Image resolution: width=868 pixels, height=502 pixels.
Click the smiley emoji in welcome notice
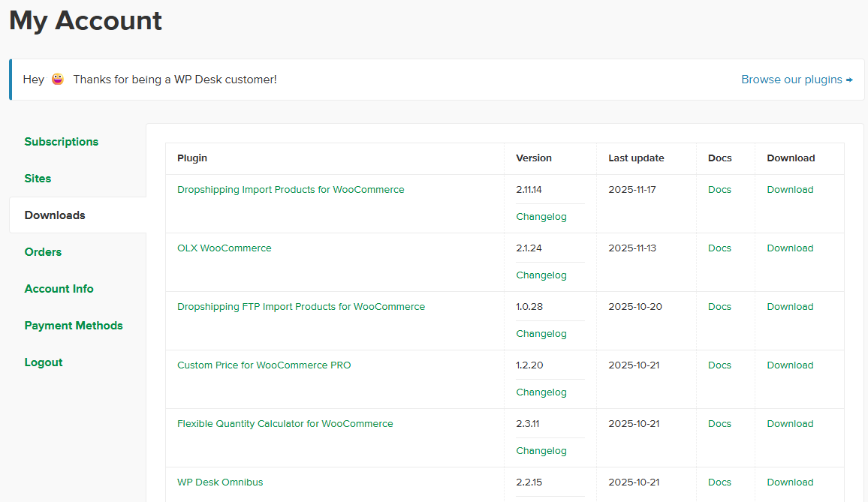click(x=58, y=80)
